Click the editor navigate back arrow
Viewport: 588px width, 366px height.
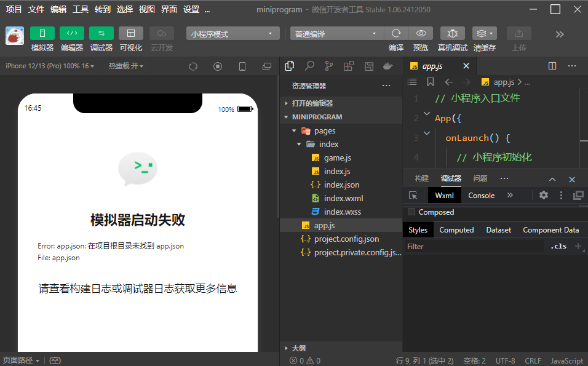tap(448, 82)
